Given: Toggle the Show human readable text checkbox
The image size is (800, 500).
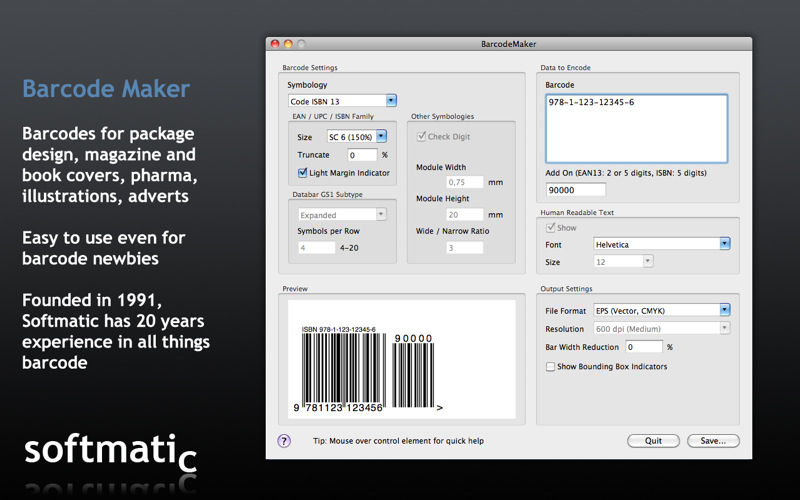Looking at the screenshot, I should [x=551, y=228].
